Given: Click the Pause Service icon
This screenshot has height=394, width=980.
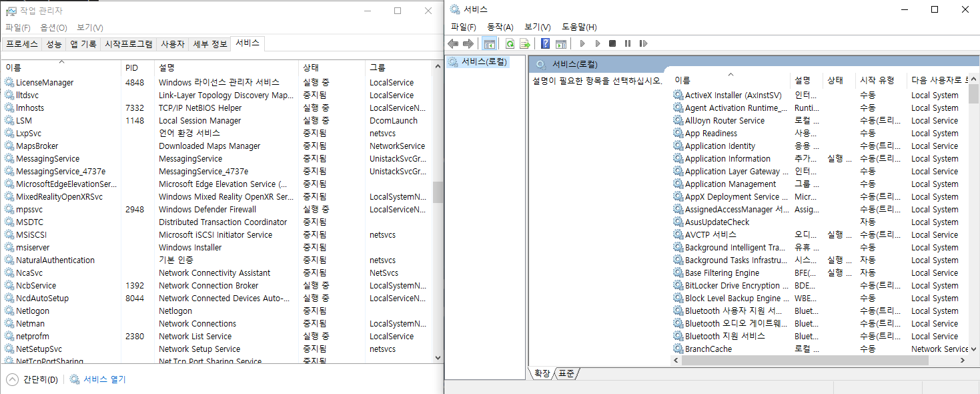Looking at the screenshot, I should [x=628, y=43].
